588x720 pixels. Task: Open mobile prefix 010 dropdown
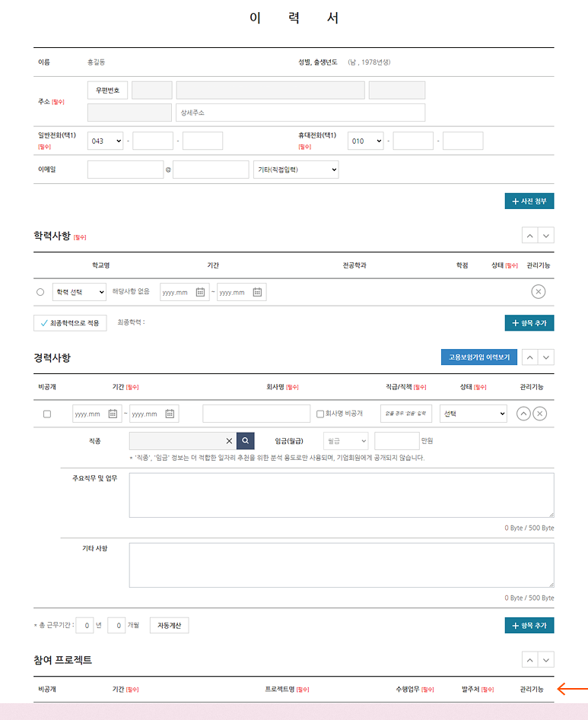click(366, 141)
